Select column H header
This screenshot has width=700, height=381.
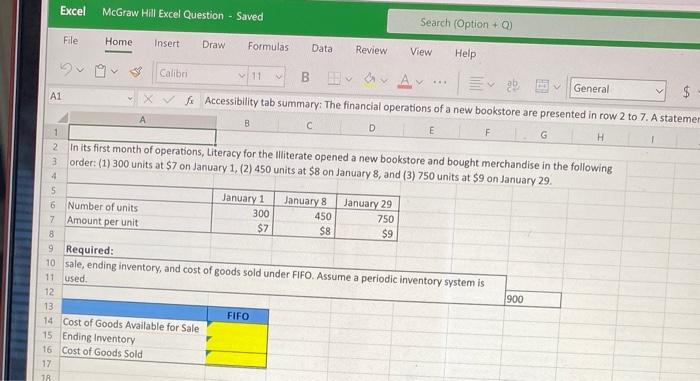pyautogui.click(x=600, y=137)
